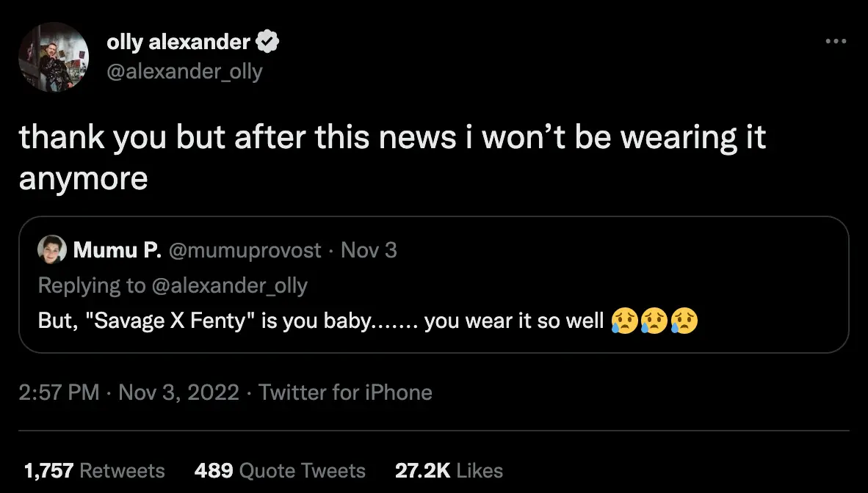Select the quoted tweet from Mumu P.
Viewport: 868px width, 493px height.
tap(433, 284)
